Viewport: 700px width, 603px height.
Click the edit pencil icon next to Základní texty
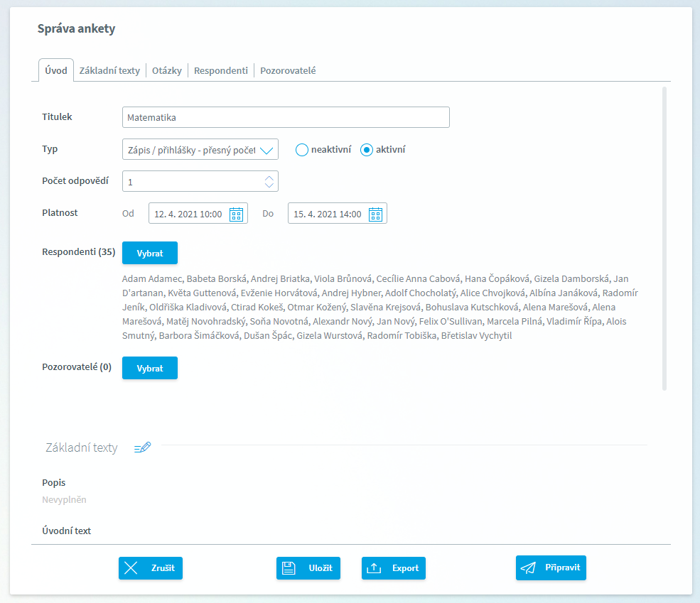pos(142,447)
